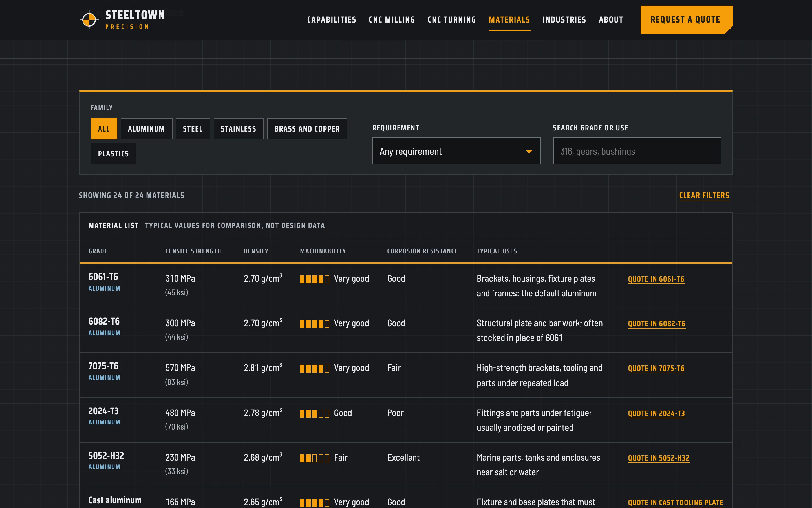The width and height of the screenshot is (812, 508).
Task: Click the 6061-T6 grade name
Action: click(x=103, y=277)
